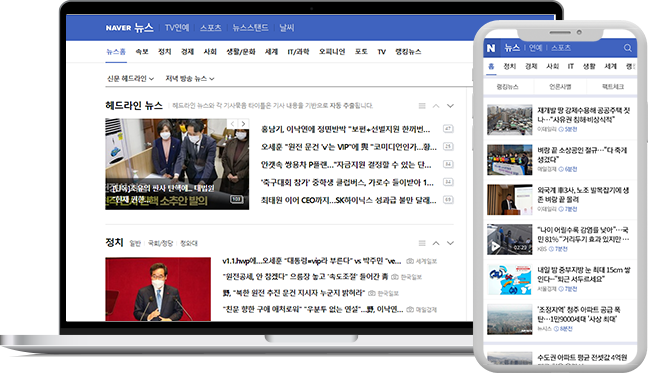Viewport: 648px width, 373px height.
Task: Tap the 팩트체크 button on phone
Action: pos(613,87)
